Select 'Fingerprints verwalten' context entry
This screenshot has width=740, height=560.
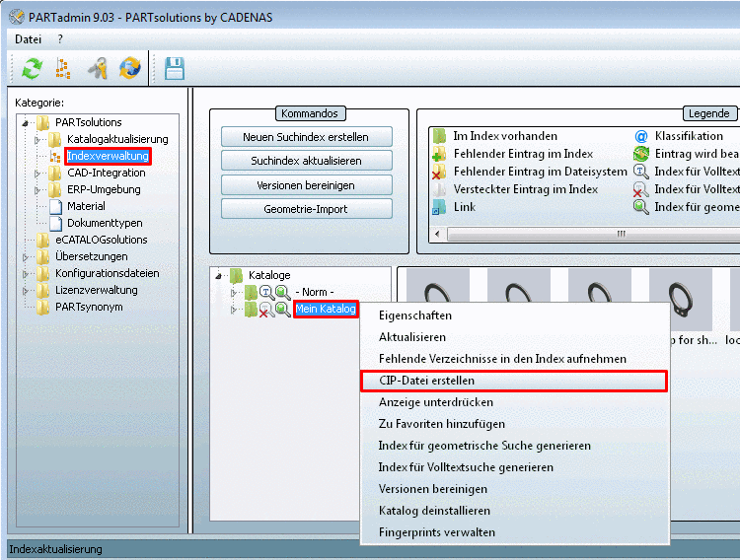[514, 532]
